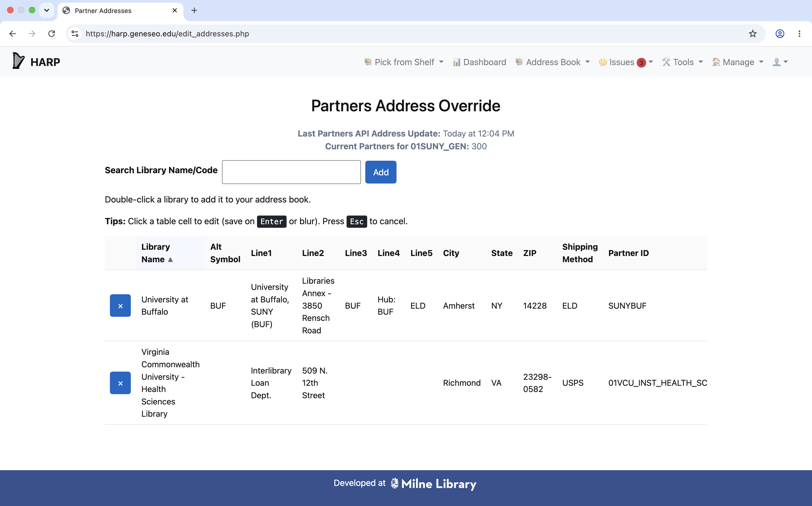The image size is (812, 506).
Task: Open the user account dropdown
Action: point(780,62)
